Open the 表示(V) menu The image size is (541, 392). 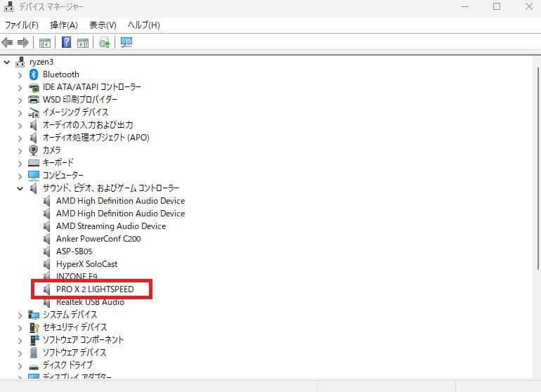click(x=103, y=25)
